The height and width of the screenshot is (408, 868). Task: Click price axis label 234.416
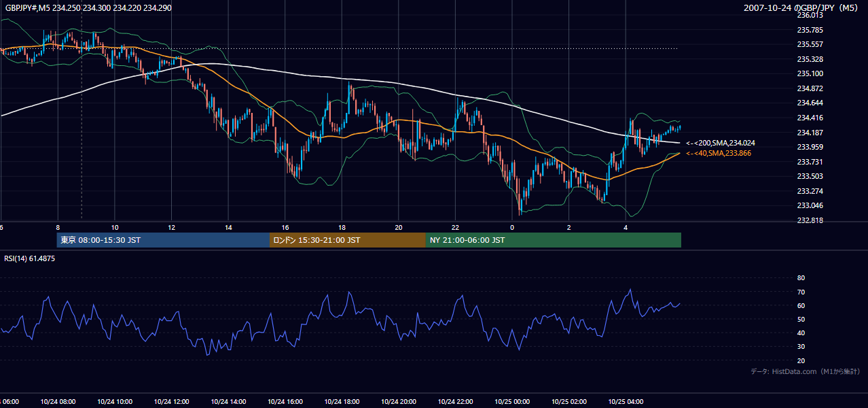click(810, 118)
